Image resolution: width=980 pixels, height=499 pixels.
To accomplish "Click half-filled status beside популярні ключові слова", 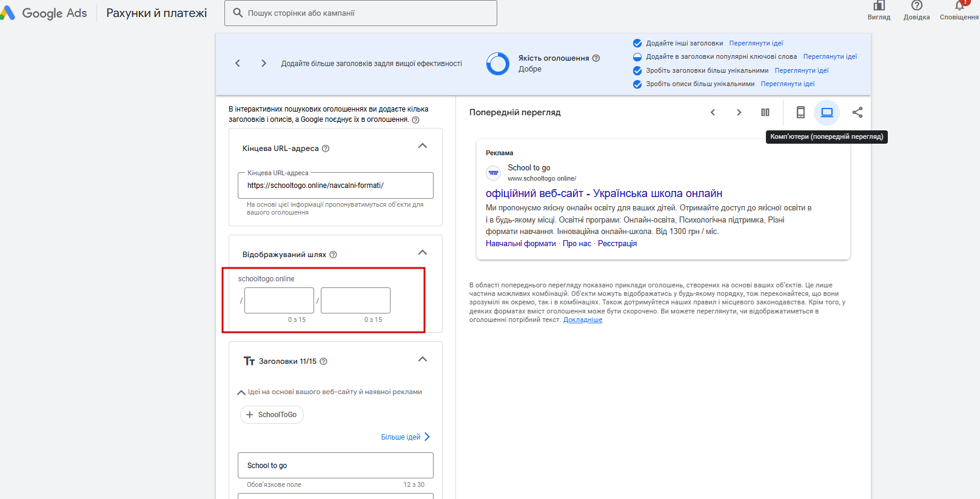I will pyautogui.click(x=637, y=57).
